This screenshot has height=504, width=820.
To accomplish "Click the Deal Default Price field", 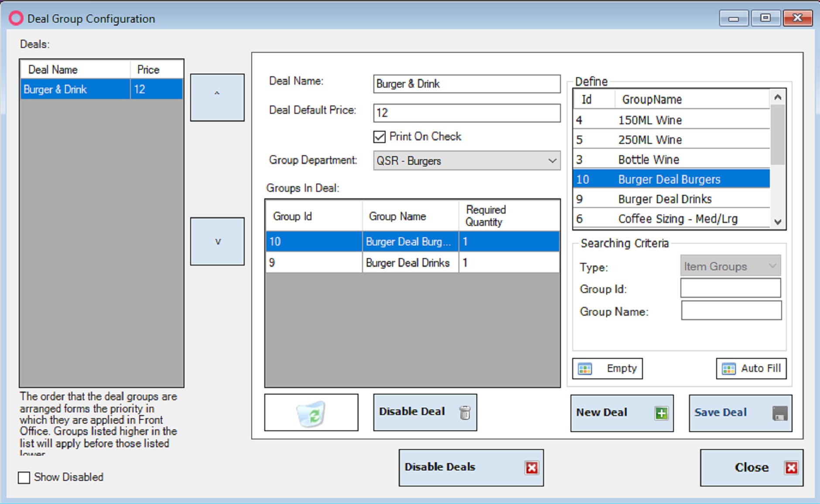I will 466,113.
